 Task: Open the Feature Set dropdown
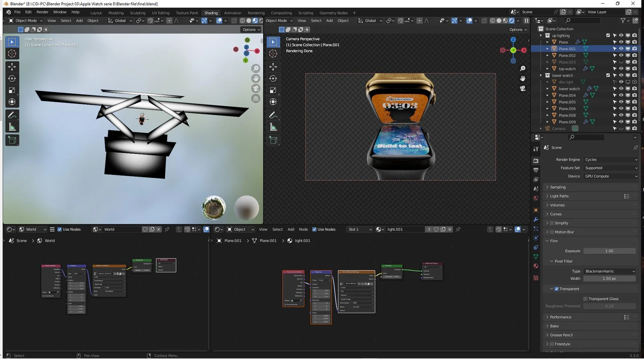611,168
